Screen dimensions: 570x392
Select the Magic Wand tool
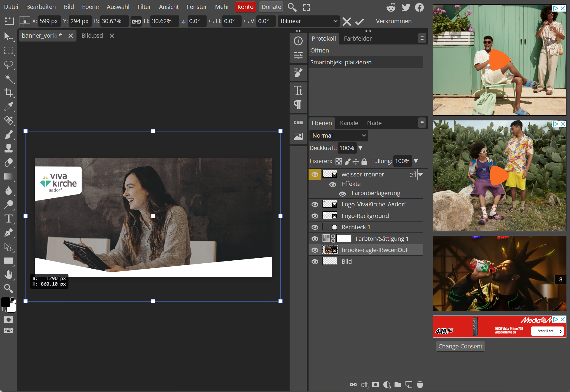(x=9, y=79)
